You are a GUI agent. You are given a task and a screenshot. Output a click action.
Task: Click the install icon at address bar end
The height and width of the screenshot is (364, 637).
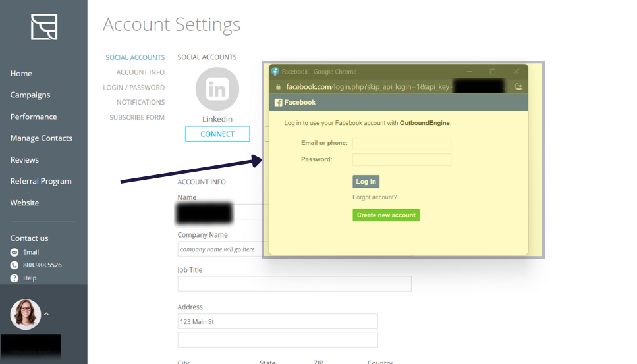519,86
